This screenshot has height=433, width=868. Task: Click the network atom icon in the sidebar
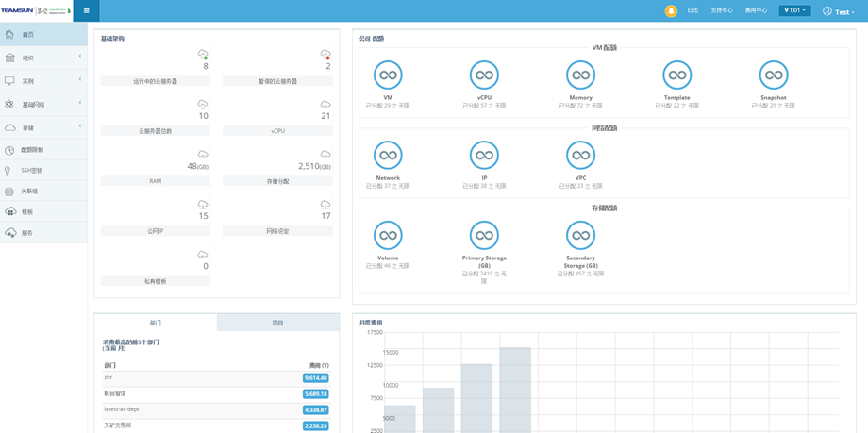(x=9, y=104)
